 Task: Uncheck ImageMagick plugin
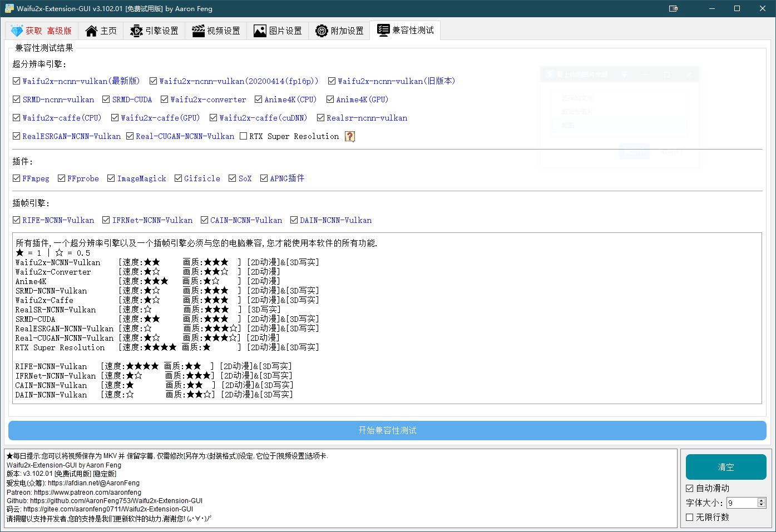tap(111, 178)
